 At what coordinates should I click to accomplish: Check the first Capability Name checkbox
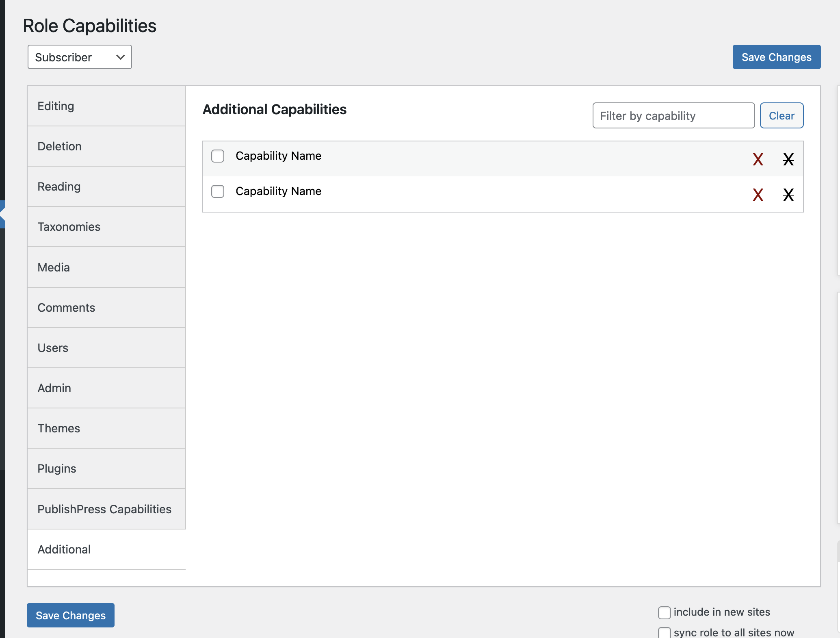[217, 156]
